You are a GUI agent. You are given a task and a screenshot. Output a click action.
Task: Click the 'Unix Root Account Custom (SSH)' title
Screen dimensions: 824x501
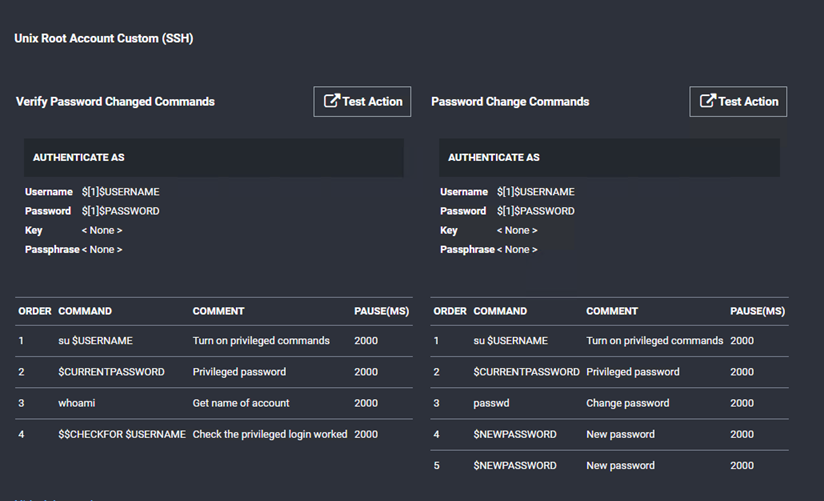(103, 39)
